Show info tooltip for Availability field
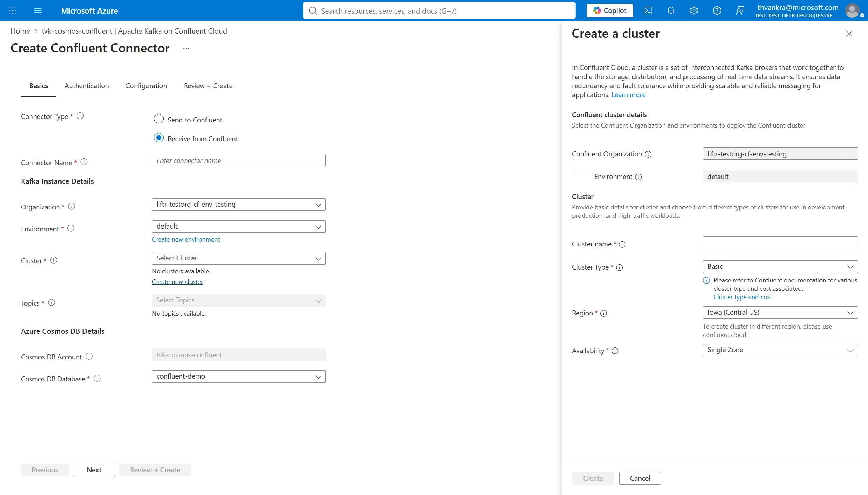The height and width of the screenshot is (495, 868). click(615, 351)
